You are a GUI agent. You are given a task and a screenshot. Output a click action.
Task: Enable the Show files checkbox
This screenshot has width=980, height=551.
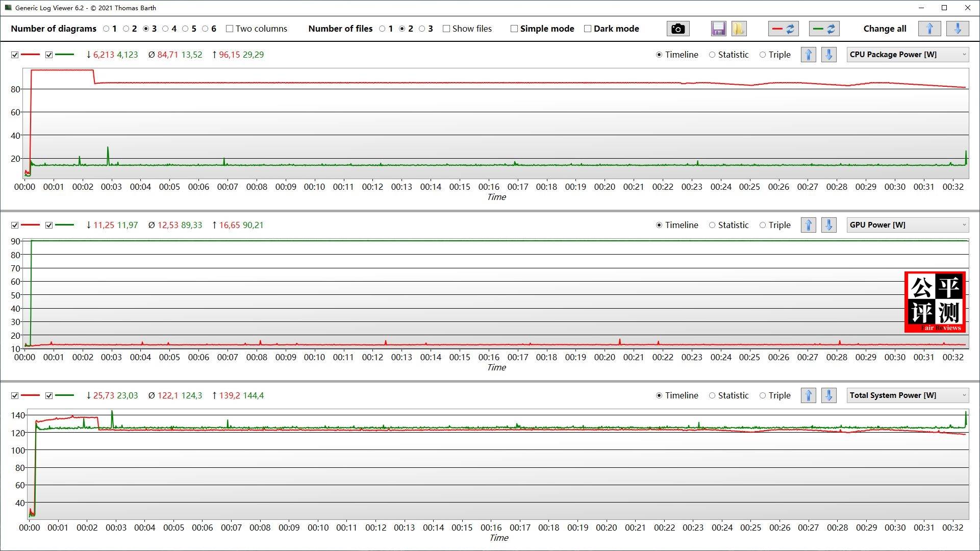[446, 29]
